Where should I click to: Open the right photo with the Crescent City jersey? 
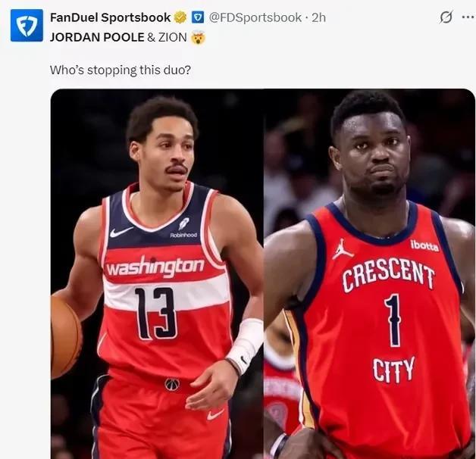[369, 273]
